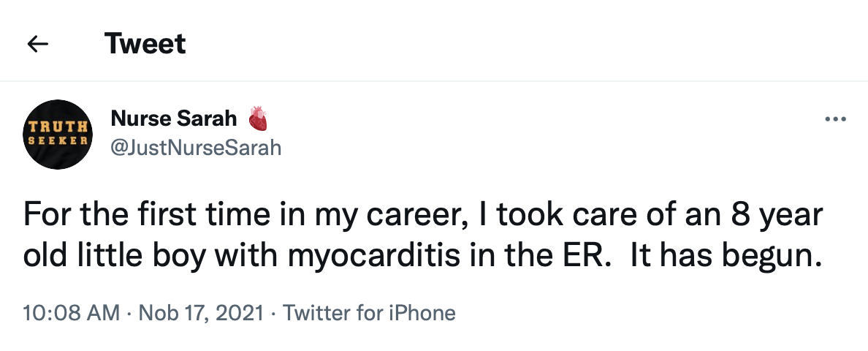Open the 10:08 AM timestamp

(72, 313)
